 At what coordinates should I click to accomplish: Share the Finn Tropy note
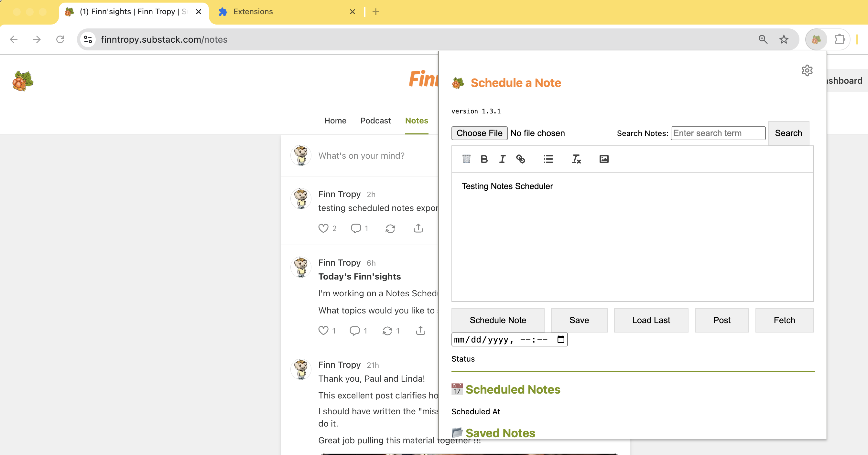click(418, 228)
